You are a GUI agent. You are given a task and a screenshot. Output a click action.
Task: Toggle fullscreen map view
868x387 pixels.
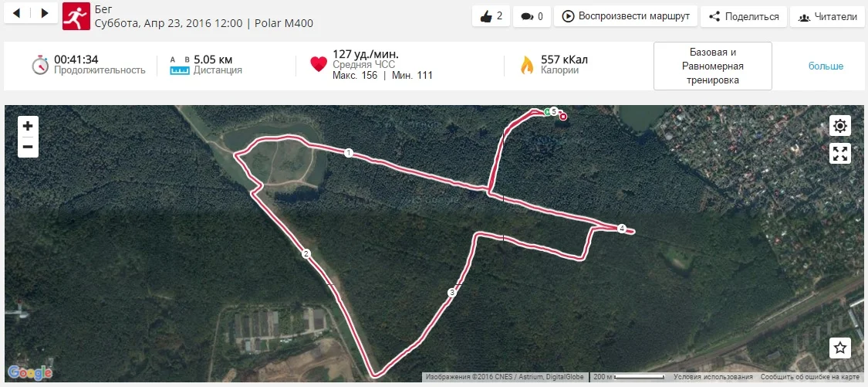click(x=839, y=154)
